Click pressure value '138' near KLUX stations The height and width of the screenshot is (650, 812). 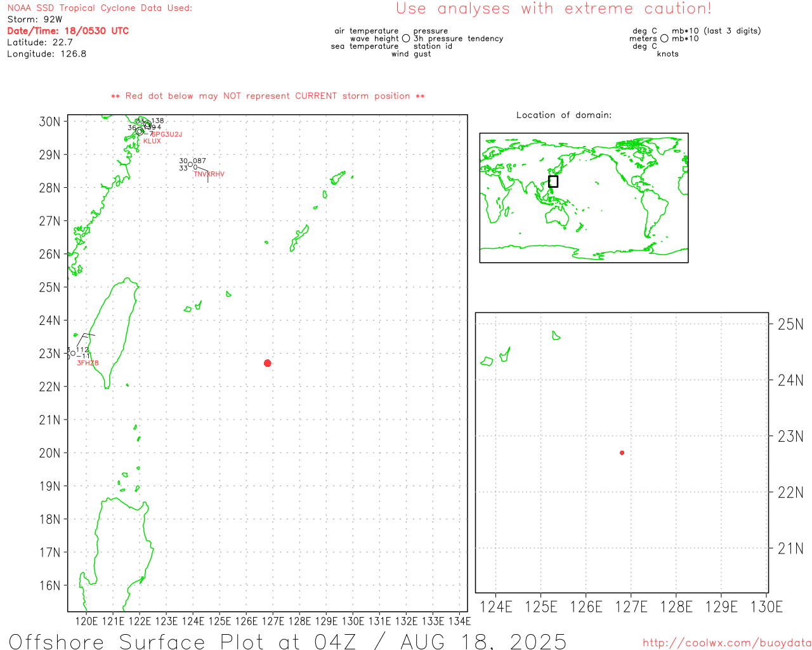[157, 121]
